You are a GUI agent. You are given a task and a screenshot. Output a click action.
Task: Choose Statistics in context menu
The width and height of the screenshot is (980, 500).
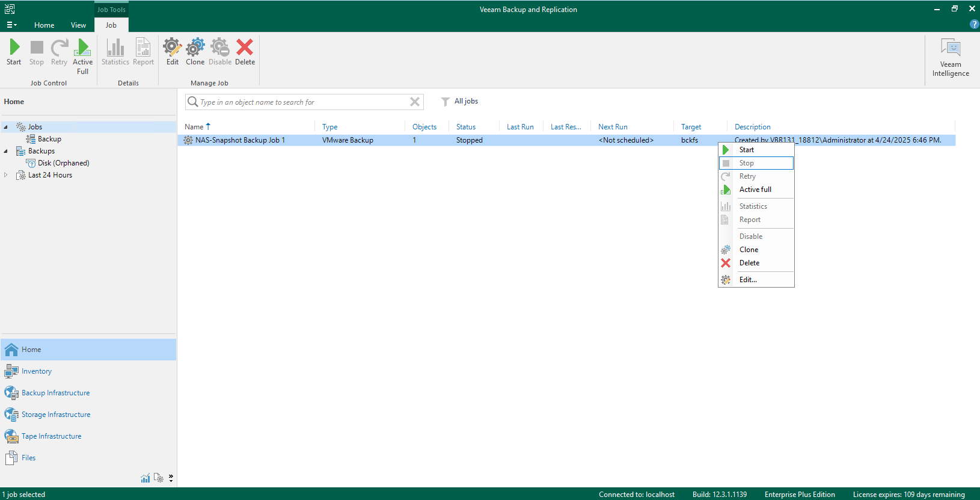(756, 206)
